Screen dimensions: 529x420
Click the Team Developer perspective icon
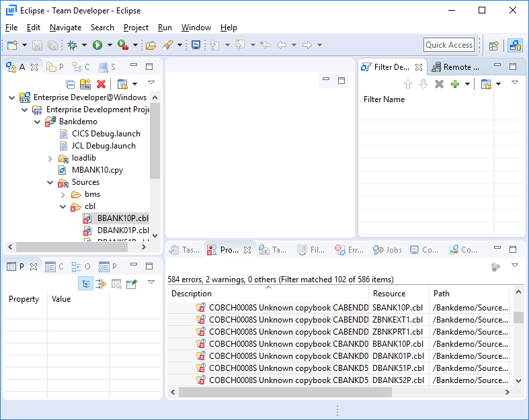515,45
